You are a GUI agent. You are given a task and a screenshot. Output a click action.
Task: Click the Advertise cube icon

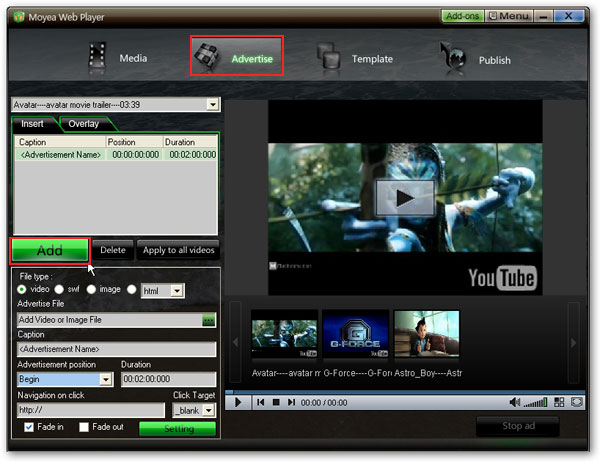click(207, 57)
